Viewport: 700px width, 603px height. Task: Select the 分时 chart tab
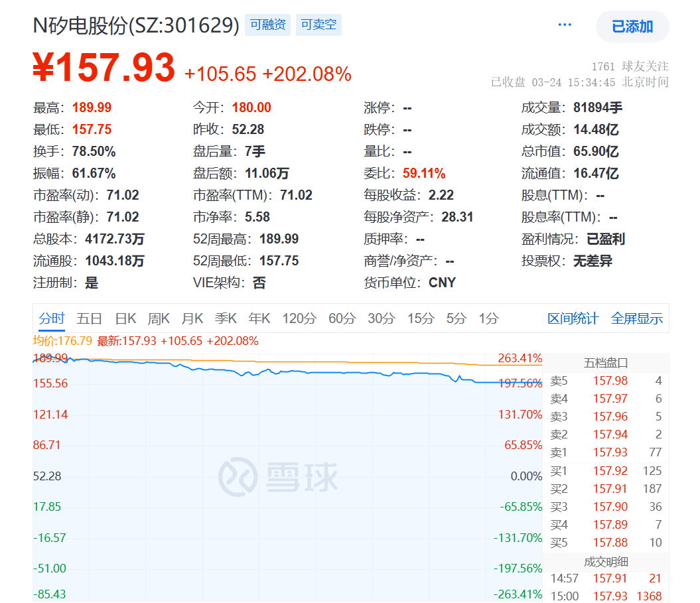tap(52, 318)
